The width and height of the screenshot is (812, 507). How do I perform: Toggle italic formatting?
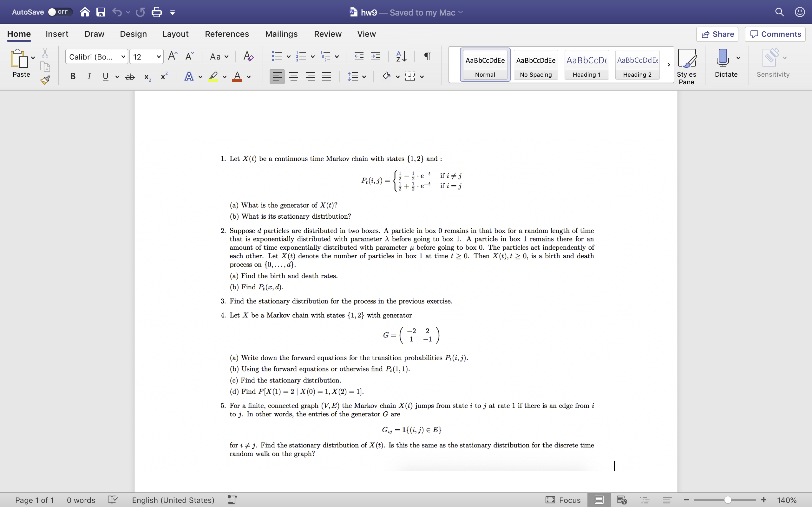89,76
